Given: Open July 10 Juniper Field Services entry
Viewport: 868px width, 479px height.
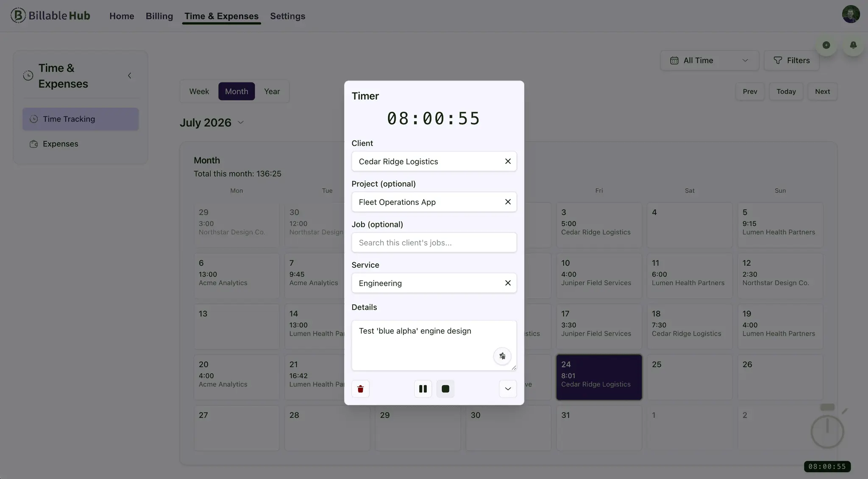Looking at the screenshot, I should (599, 276).
